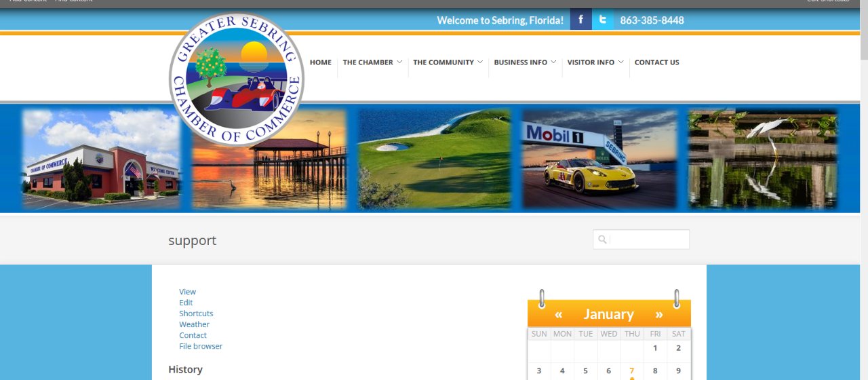Open the Twitter page icon
This screenshot has height=380, width=868.
pyautogui.click(x=602, y=20)
